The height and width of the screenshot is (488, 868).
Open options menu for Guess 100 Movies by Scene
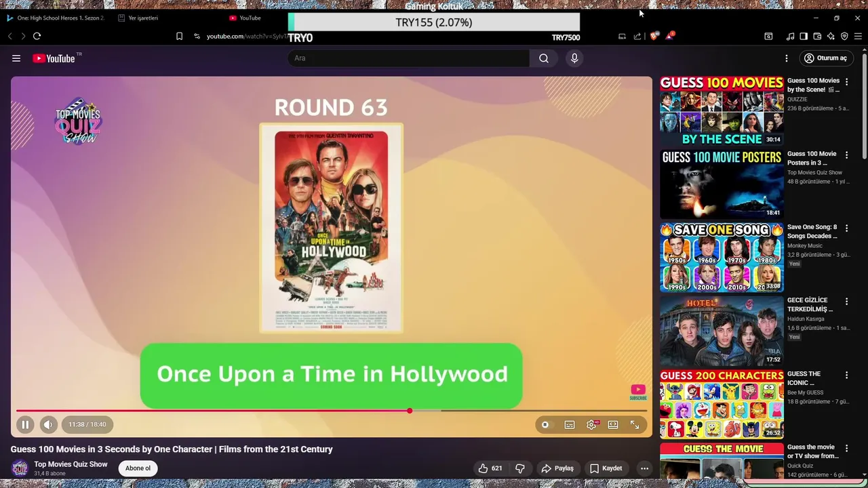(x=846, y=82)
